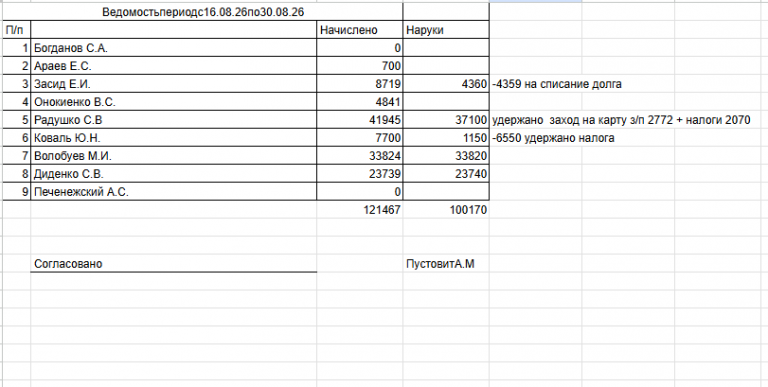This screenshot has height=387, width=768.
Task: Select the accrued total 121467
Action: click(x=360, y=210)
